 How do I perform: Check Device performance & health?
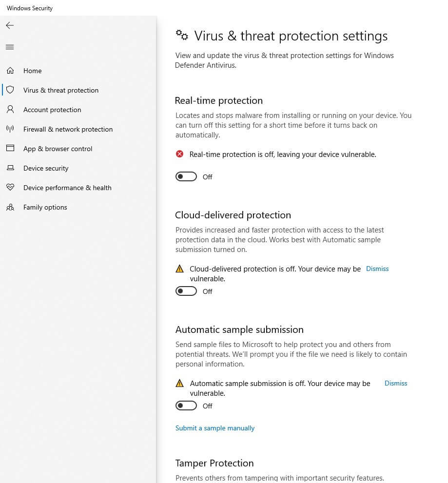(x=67, y=188)
